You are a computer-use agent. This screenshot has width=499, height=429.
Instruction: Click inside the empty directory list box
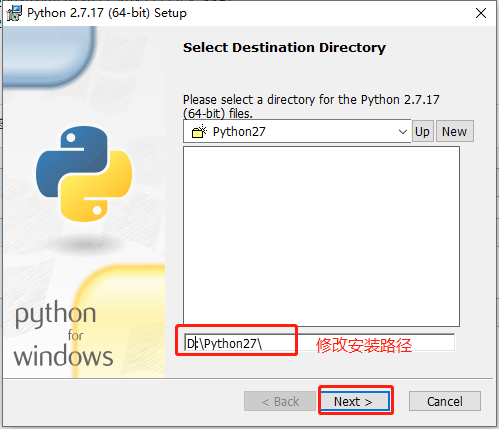321,236
